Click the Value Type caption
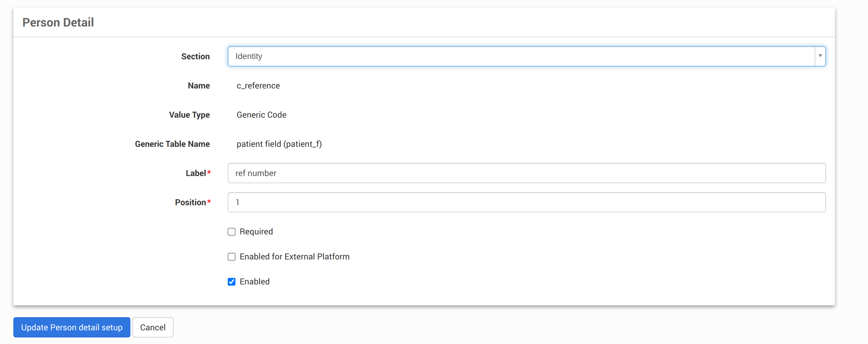Viewport: 868px width, 344px height. 189,115
